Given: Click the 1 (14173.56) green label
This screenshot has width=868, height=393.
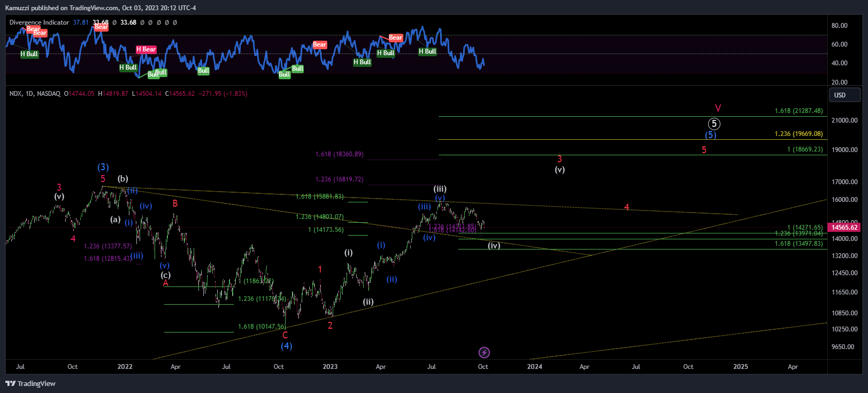Looking at the screenshot, I should point(326,230).
